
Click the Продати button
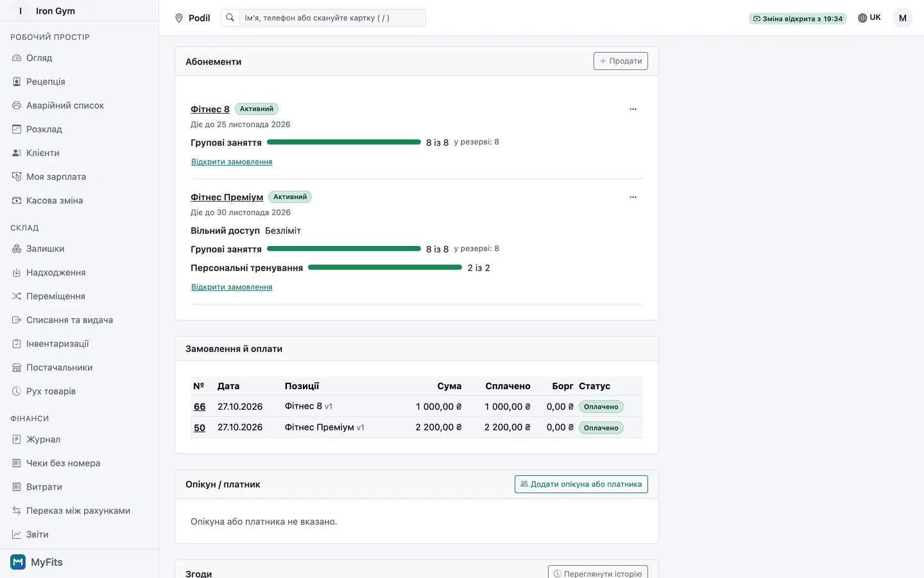[620, 61]
